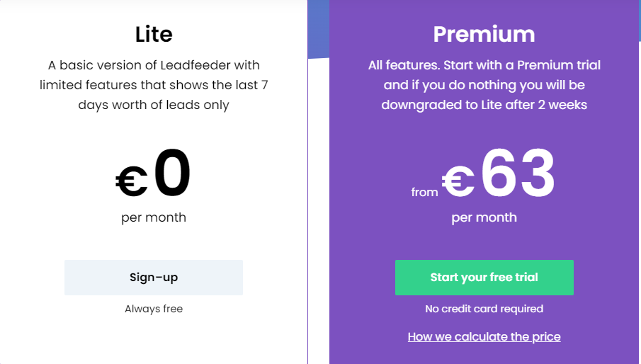Click the large 0 price figure

(172, 174)
